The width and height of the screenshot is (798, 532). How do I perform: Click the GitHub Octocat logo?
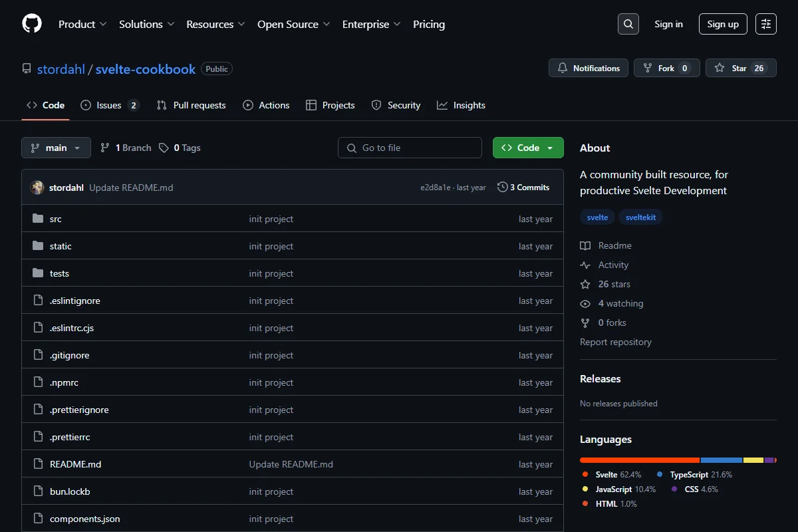point(32,24)
